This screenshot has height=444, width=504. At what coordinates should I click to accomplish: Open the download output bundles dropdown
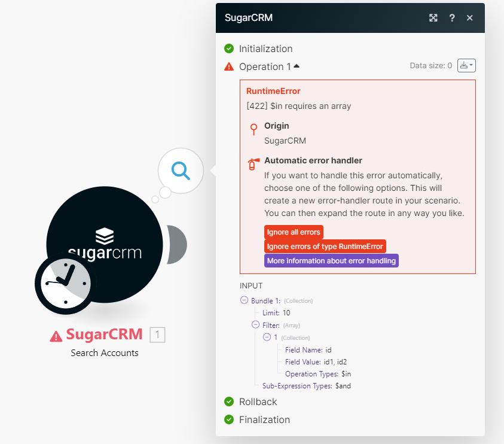[466, 66]
